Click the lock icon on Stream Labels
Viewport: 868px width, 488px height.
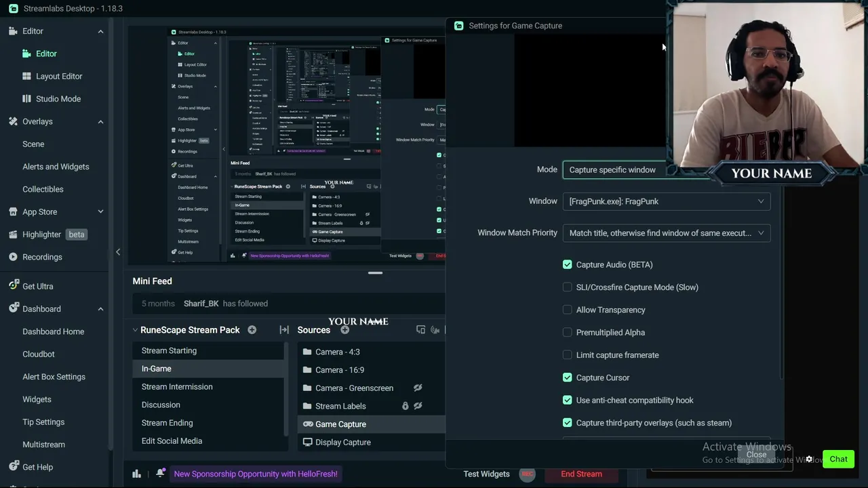(x=406, y=406)
